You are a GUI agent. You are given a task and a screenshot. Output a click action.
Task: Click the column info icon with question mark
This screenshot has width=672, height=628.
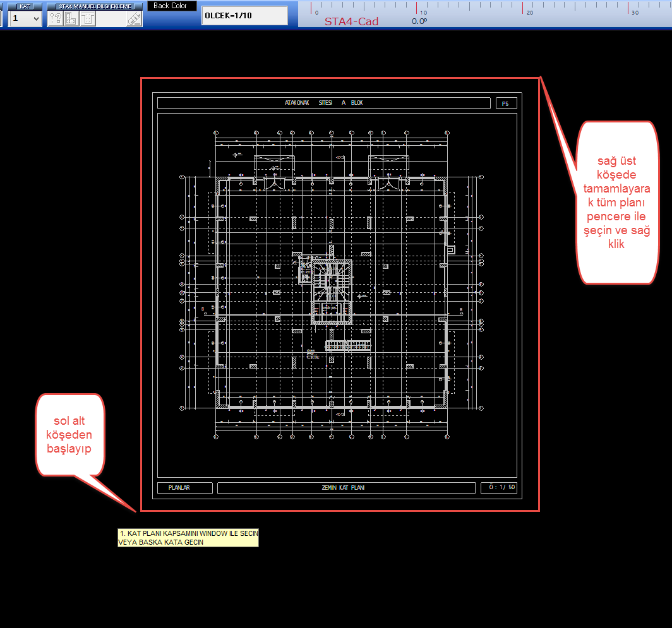(x=56, y=19)
